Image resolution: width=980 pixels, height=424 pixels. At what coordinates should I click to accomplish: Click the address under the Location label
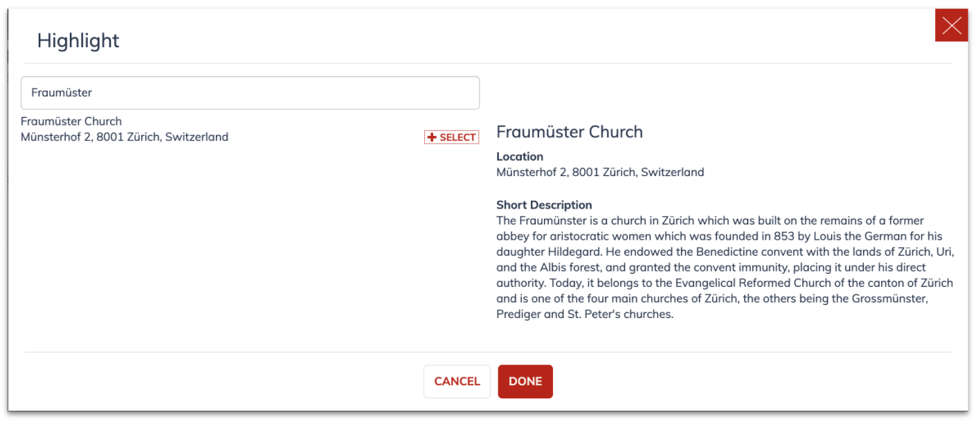tap(600, 172)
